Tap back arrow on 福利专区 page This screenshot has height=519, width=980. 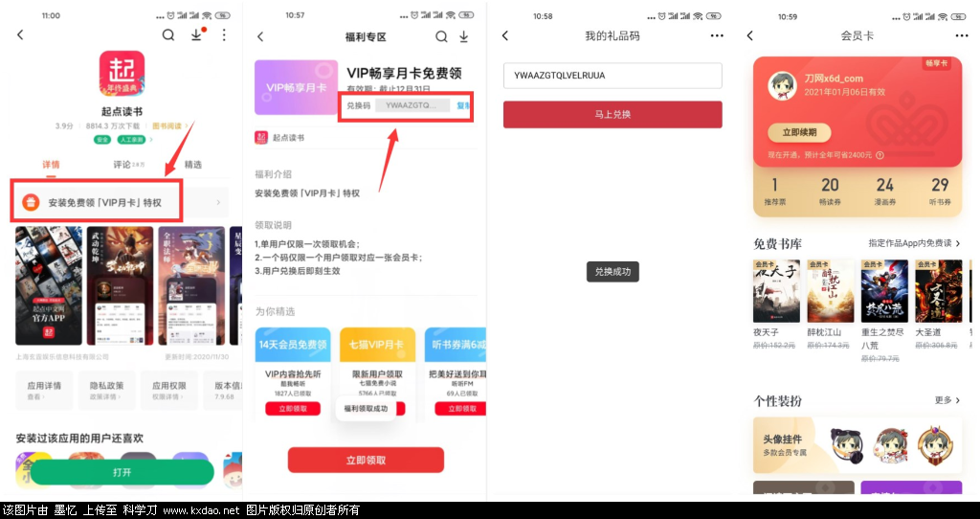click(260, 36)
